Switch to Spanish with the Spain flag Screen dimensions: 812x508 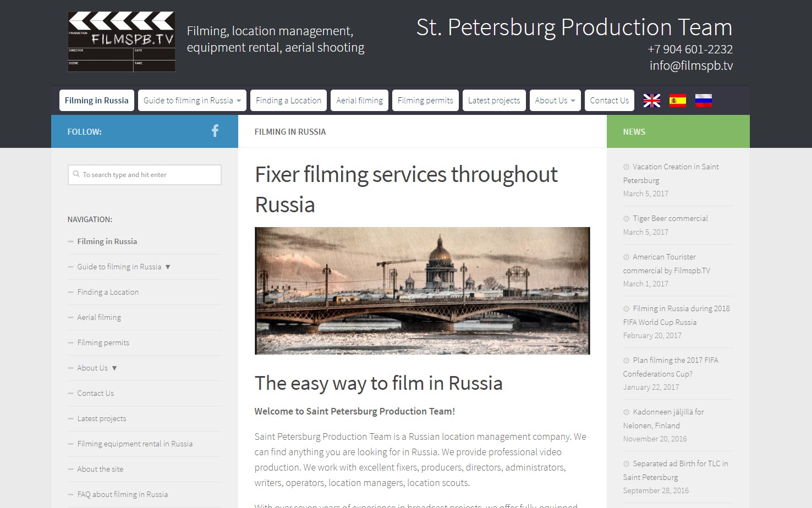[678, 101]
